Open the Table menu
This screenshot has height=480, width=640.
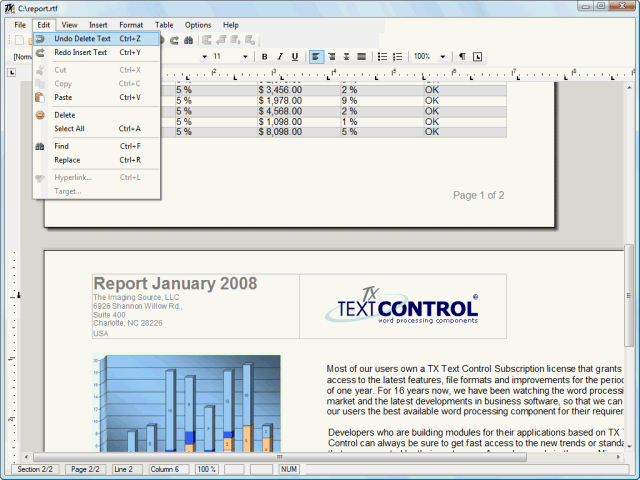[164, 24]
